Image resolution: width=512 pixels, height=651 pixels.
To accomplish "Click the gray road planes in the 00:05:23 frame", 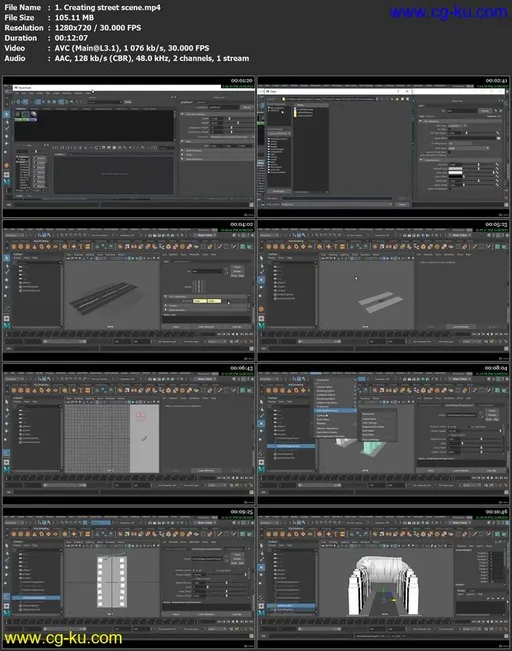I will (380, 302).
